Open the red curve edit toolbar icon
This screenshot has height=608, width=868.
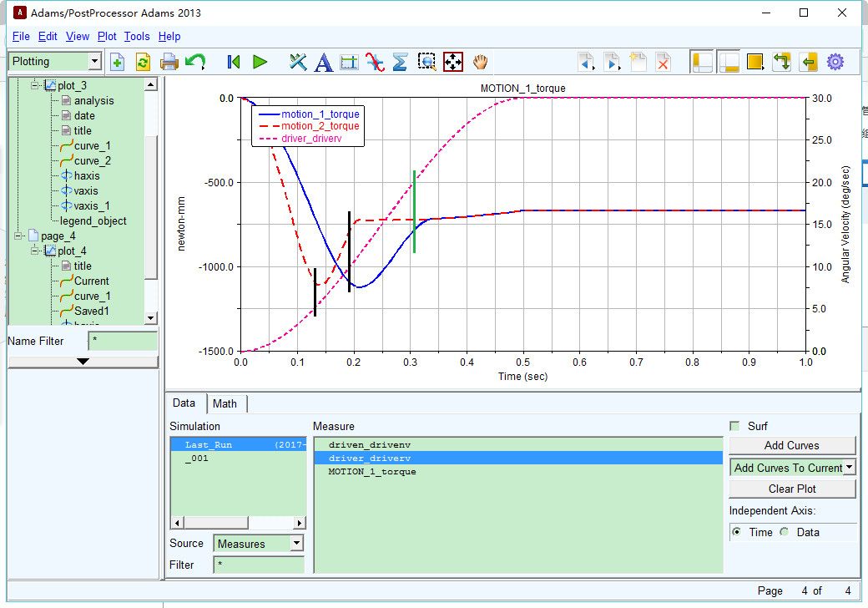(375, 62)
